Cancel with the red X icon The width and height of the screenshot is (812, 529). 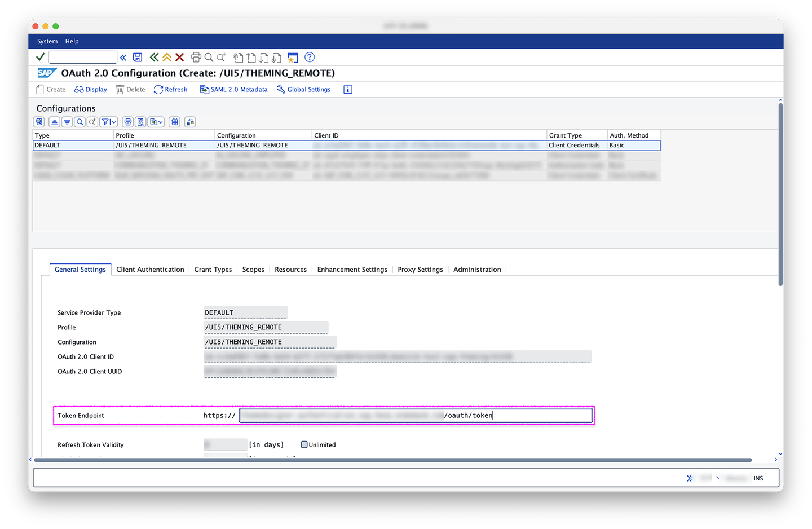coord(180,57)
